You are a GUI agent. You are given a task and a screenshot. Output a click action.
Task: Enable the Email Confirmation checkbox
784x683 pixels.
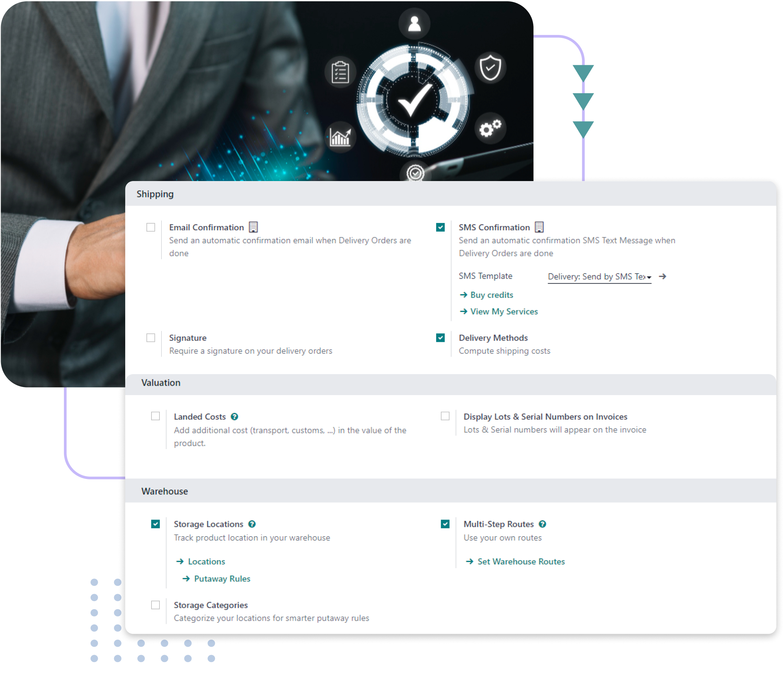pyautogui.click(x=152, y=227)
